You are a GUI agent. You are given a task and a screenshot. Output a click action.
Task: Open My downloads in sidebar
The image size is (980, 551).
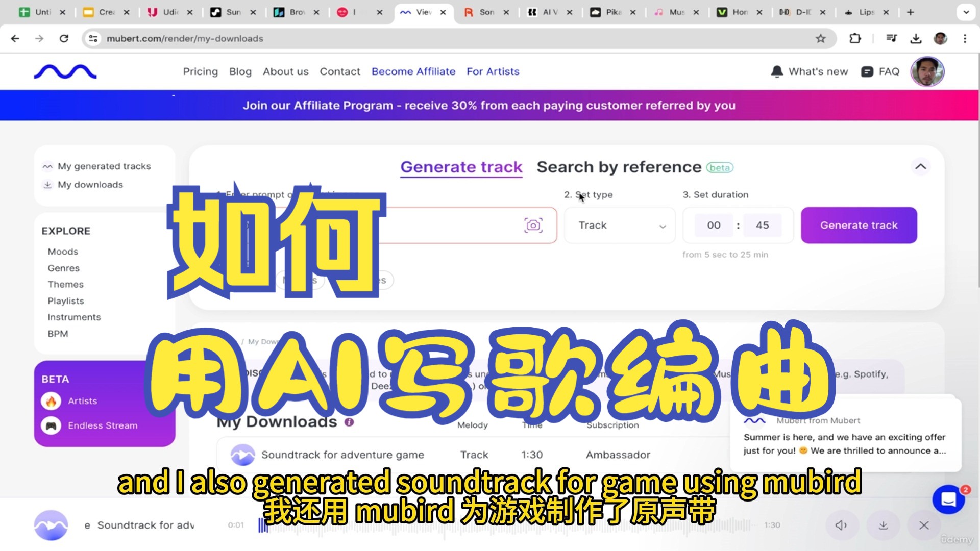[x=90, y=185]
